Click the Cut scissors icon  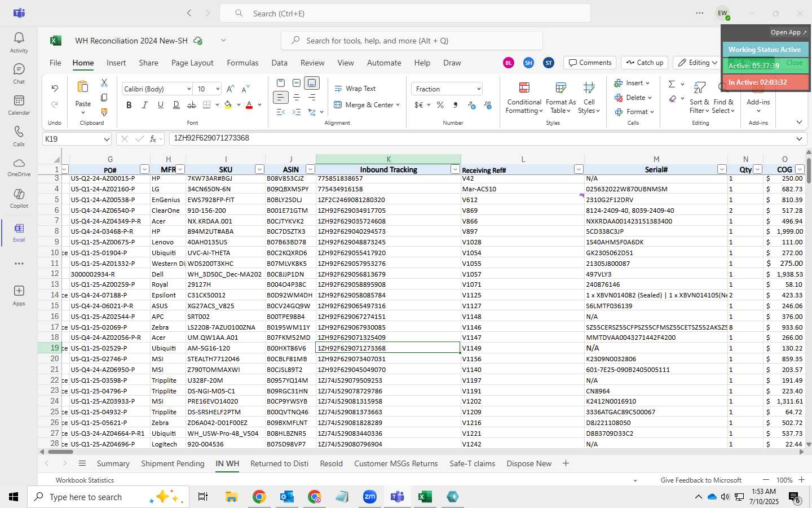[104, 83]
